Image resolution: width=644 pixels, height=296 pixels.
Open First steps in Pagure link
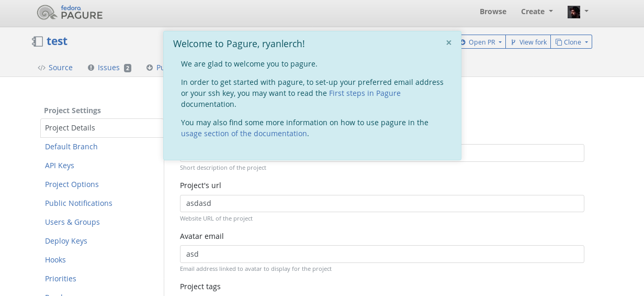pyautogui.click(x=365, y=93)
